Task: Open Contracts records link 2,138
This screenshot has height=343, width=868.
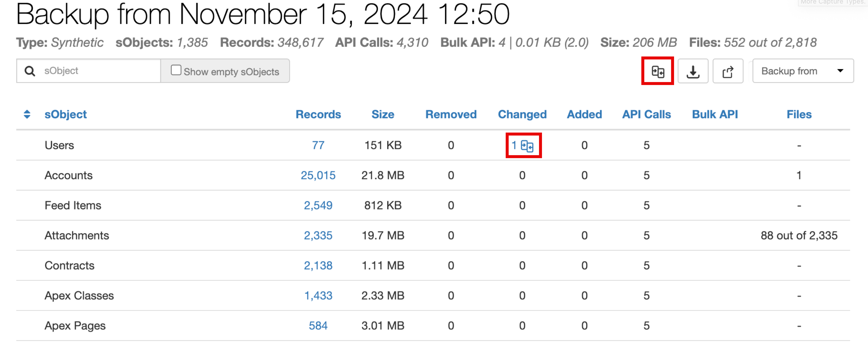Action: 318,265
